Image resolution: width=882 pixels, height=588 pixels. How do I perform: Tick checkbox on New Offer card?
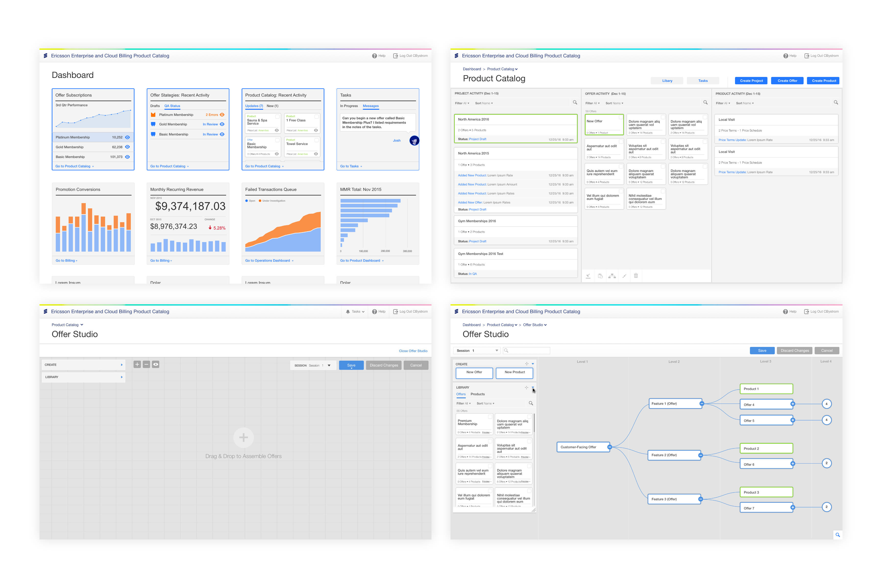click(x=621, y=117)
